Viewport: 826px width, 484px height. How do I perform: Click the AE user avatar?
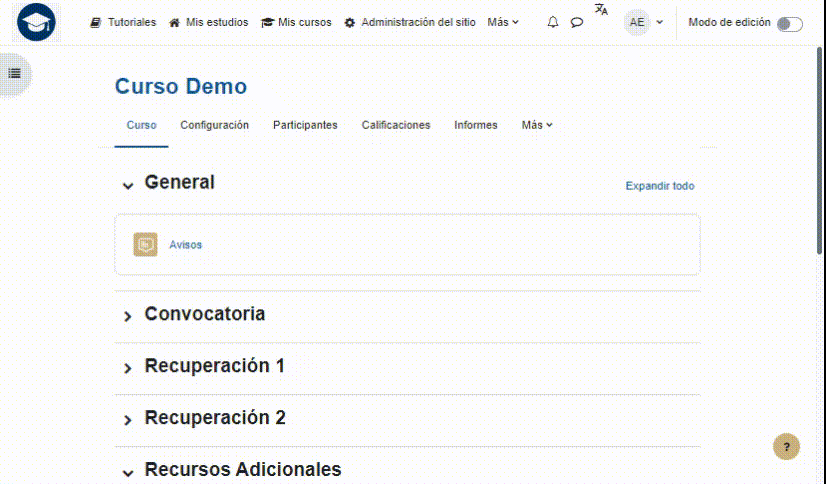tap(637, 22)
